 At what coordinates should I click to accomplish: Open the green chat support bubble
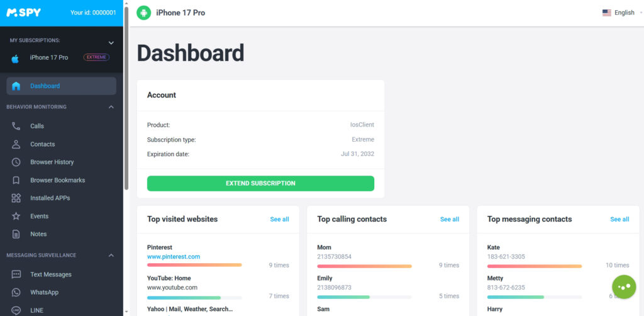point(624,287)
